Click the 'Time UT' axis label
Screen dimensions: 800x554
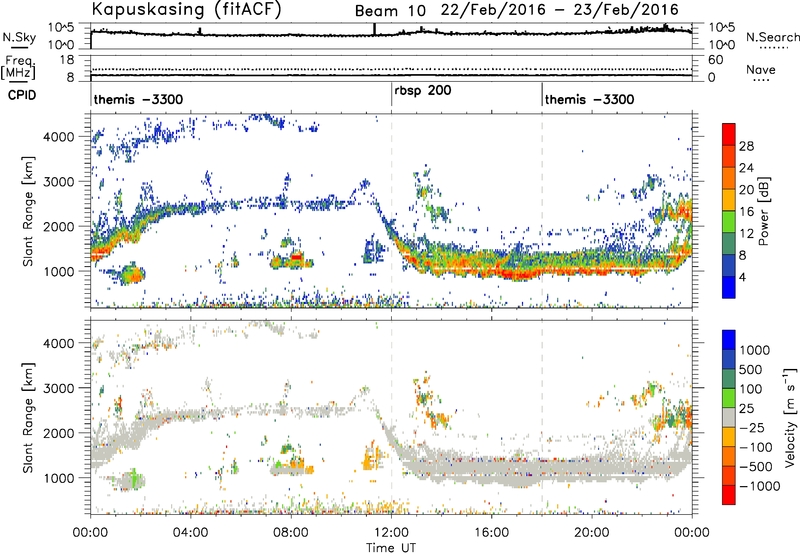(391, 548)
